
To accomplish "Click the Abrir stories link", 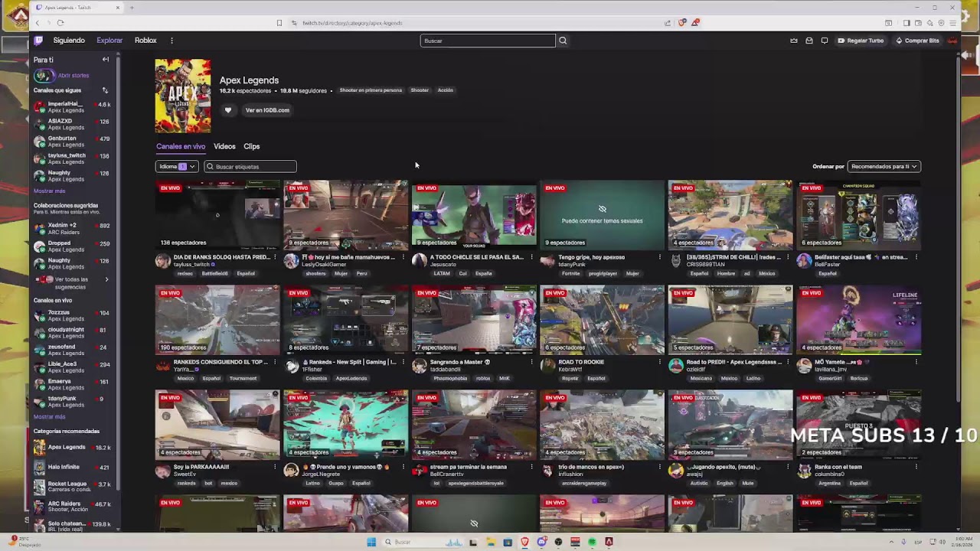I will point(73,76).
